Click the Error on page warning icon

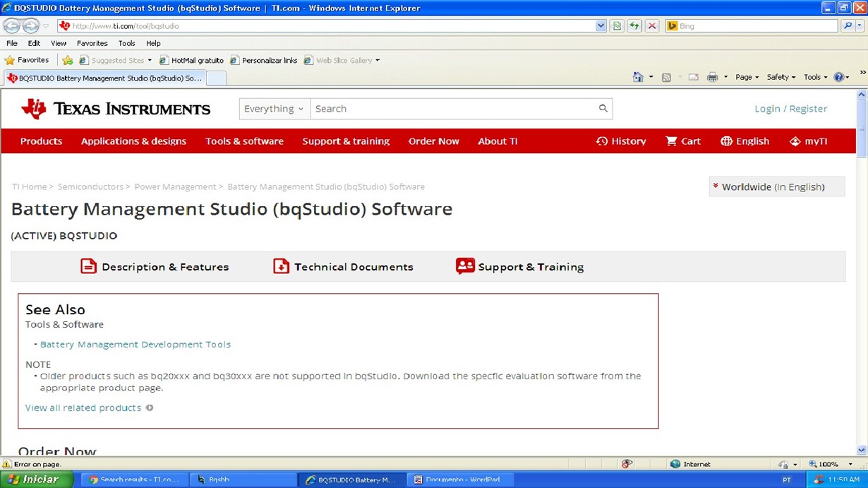click(7, 464)
